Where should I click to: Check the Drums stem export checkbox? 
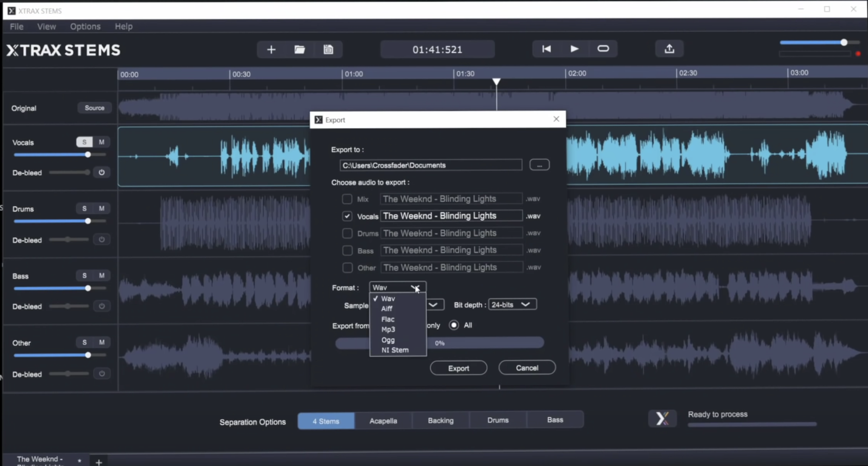(347, 234)
